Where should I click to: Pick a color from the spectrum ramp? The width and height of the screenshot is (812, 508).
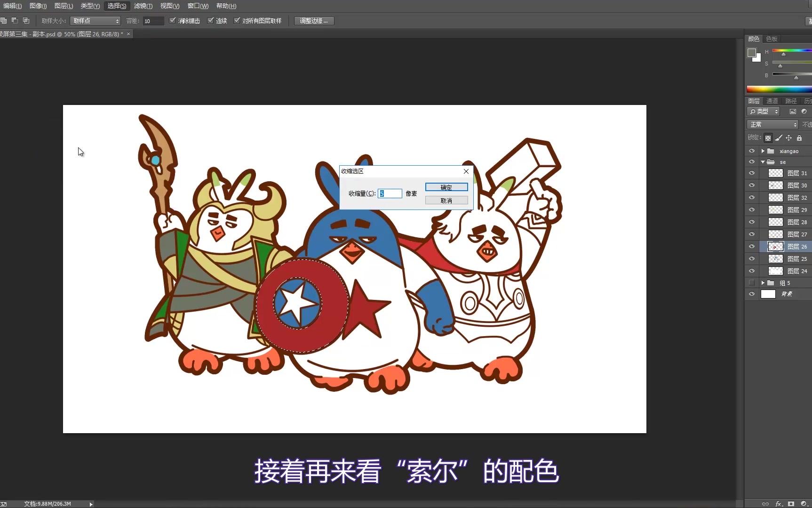(779, 89)
